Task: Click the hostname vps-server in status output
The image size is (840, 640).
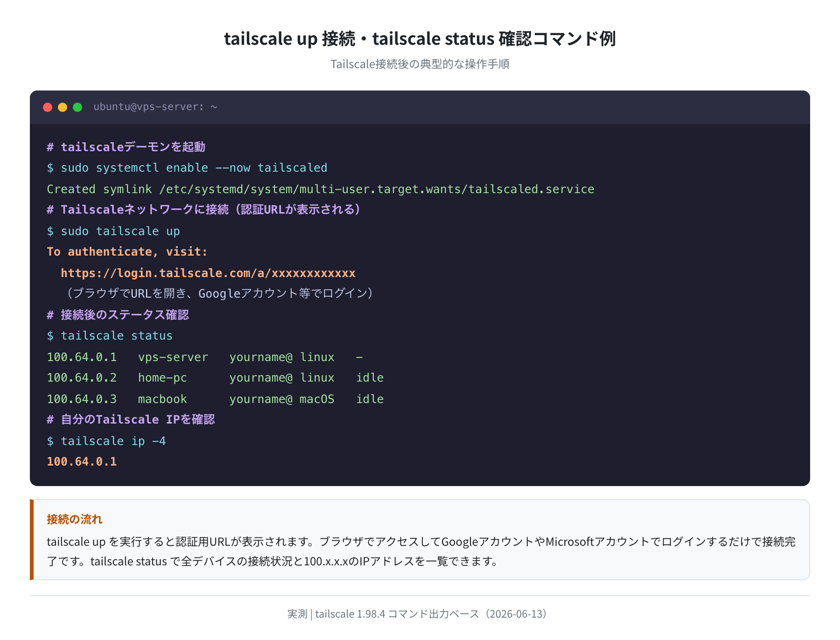Action: point(173,357)
